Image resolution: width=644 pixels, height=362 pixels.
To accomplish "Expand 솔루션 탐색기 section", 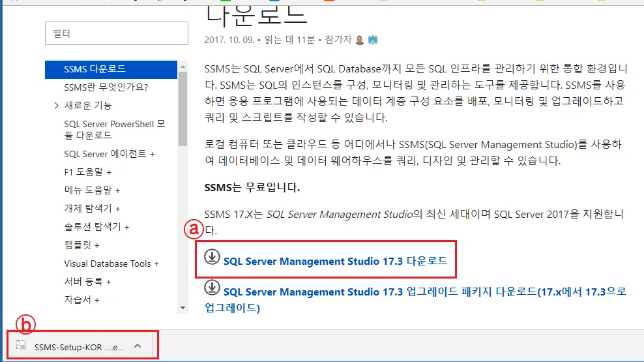I will (96, 227).
